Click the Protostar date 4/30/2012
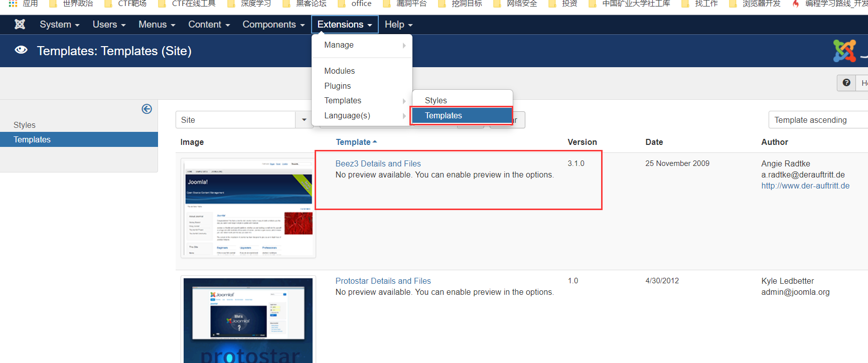Image resolution: width=868 pixels, height=363 pixels. (662, 281)
